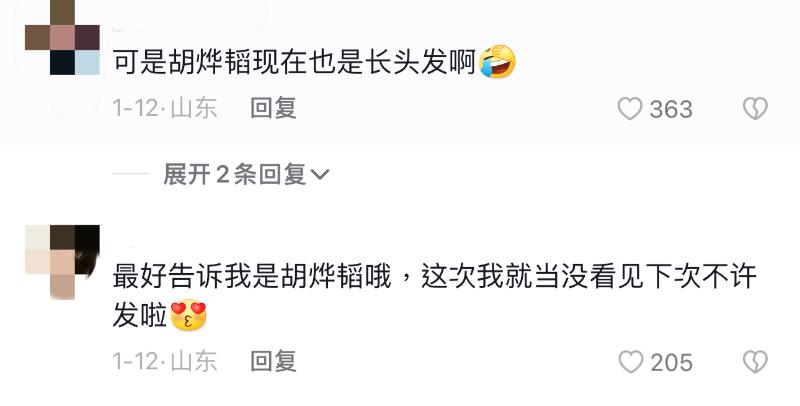The image size is (800, 406).
Task: Tap the heart-eyes kissing emoji
Action: pyautogui.click(x=188, y=315)
